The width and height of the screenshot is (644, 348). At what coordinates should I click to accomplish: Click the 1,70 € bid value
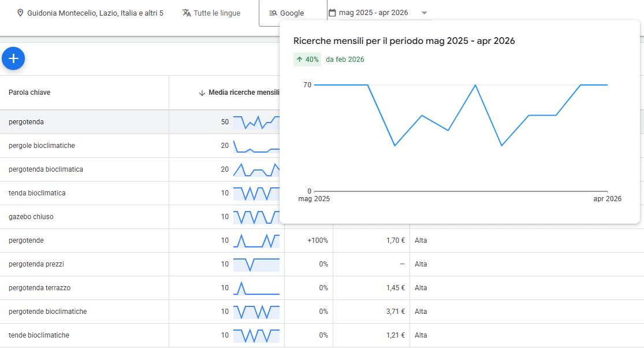395,240
